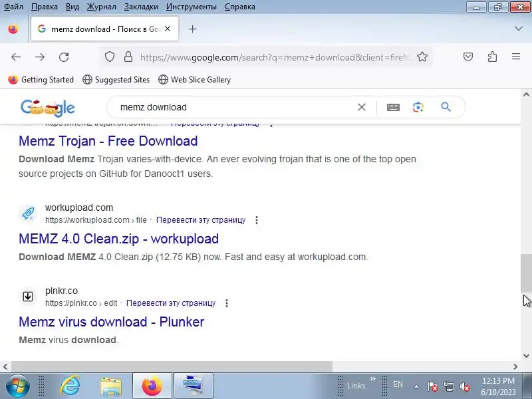Open the Инструменты menu
532x399 pixels.
[x=192, y=7]
